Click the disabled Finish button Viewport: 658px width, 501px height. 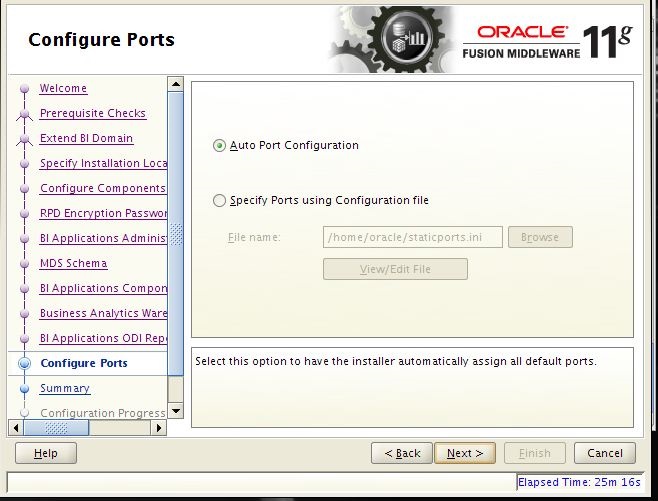point(535,453)
